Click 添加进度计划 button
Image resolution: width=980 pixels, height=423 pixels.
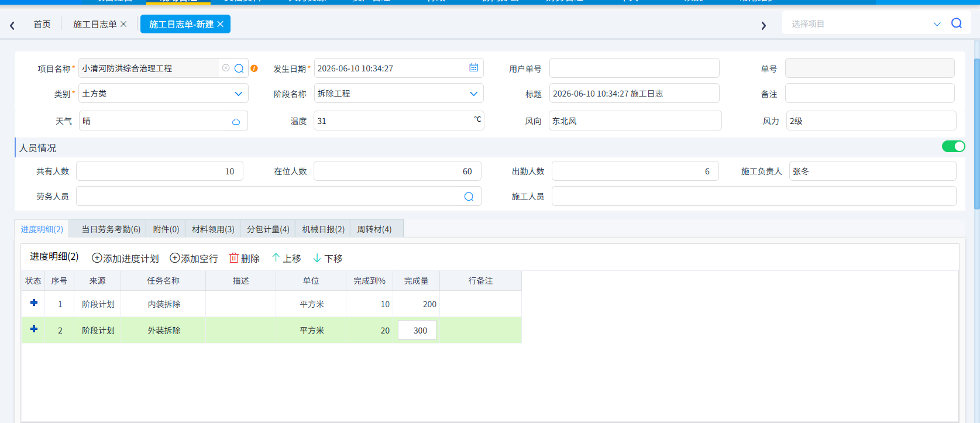point(125,258)
